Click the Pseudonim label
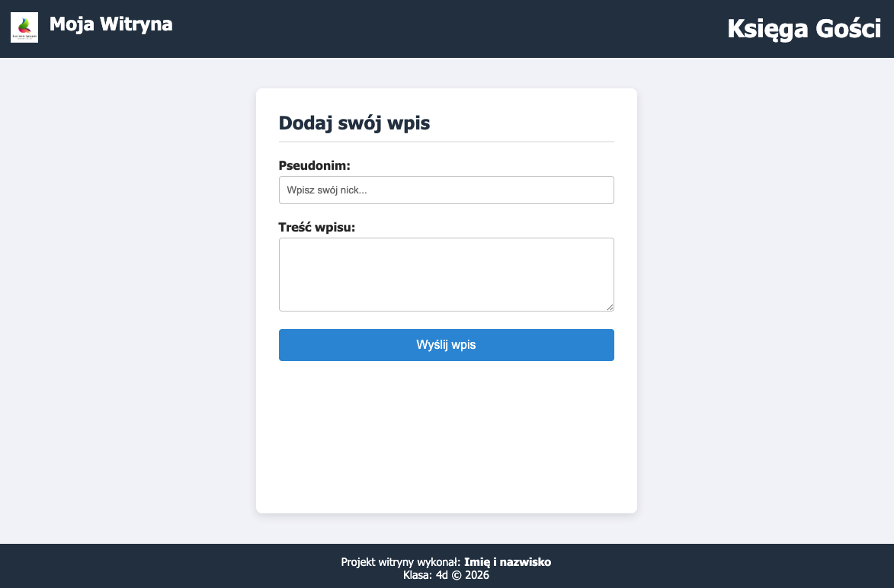 tap(314, 165)
